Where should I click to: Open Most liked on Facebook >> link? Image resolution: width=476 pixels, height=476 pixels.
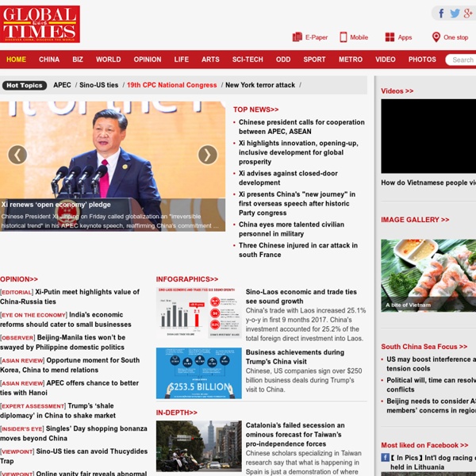pyautogui.click(x=424, y=445)
